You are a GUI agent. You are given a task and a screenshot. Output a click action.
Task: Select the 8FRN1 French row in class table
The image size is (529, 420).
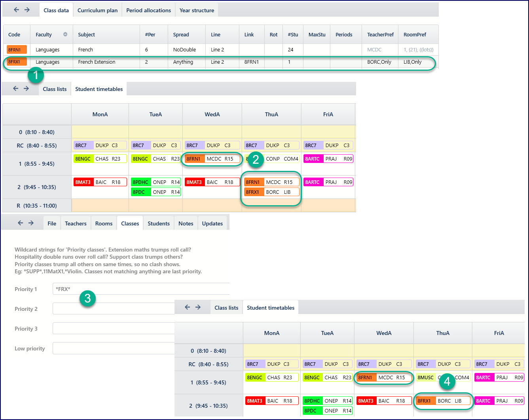coord(221,49)
